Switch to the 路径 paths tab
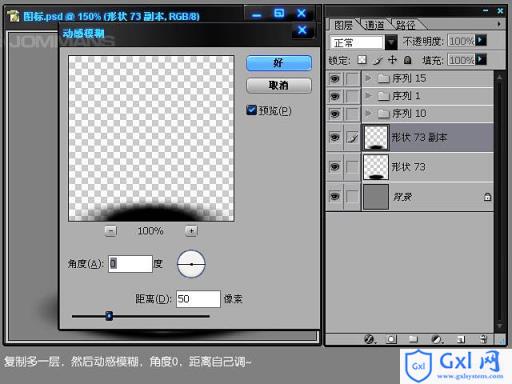The height and width of the screenshot is (384, 512). pos(406,25)
